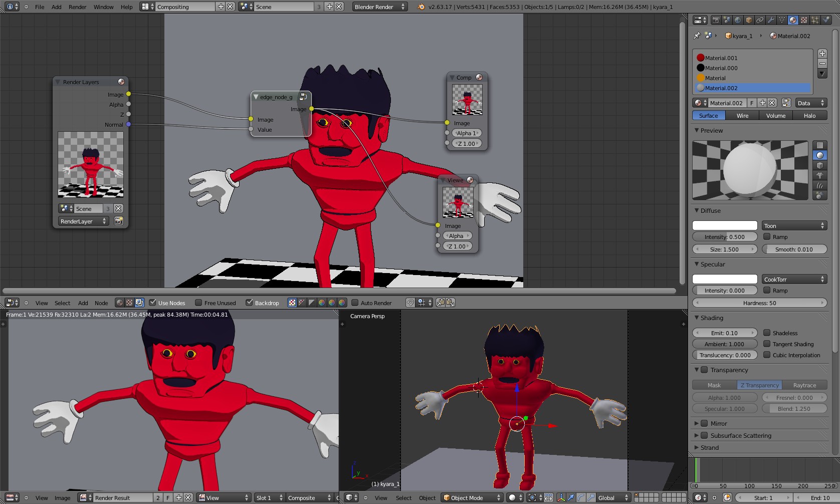Enable the Free Unused checkbox

pos(198,303)
